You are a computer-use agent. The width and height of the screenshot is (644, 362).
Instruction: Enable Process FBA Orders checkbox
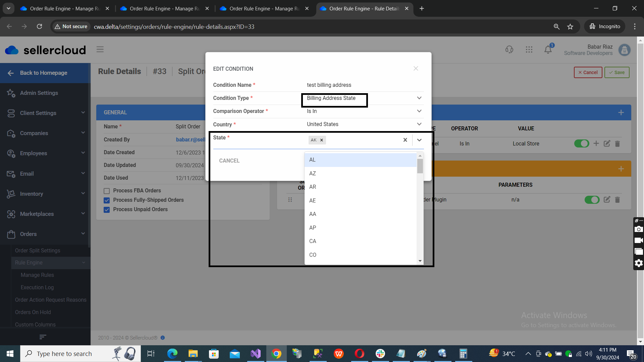107,191
